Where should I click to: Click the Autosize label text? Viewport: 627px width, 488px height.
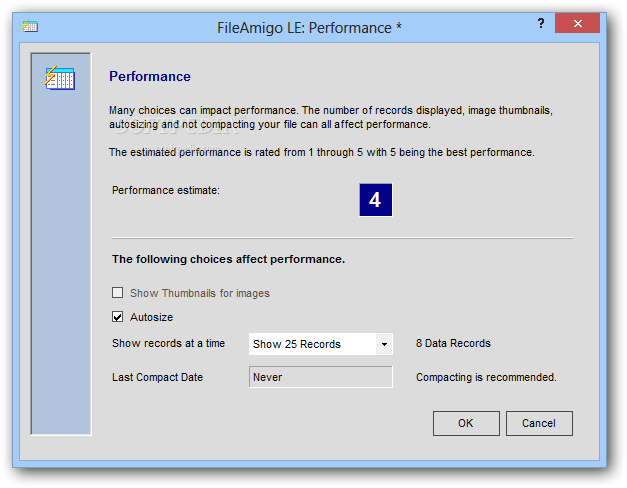click(x=152, y=317)
